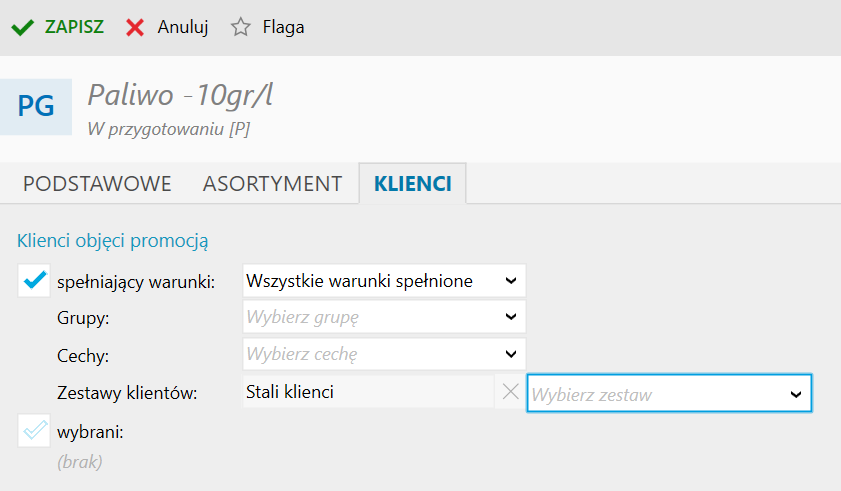Open the Wybierz cechę dropdown

[x=385, y=354]
